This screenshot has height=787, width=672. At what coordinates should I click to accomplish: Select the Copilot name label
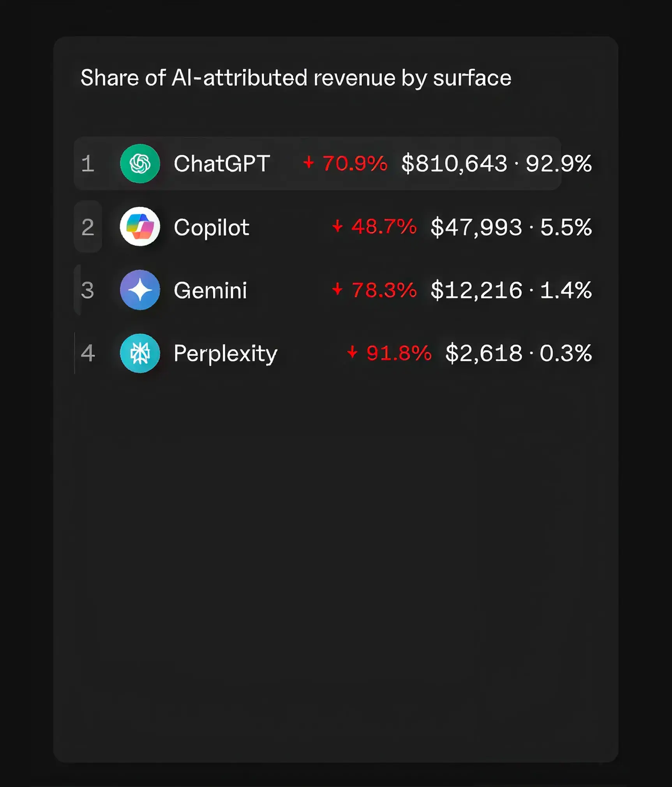(212, 227)
